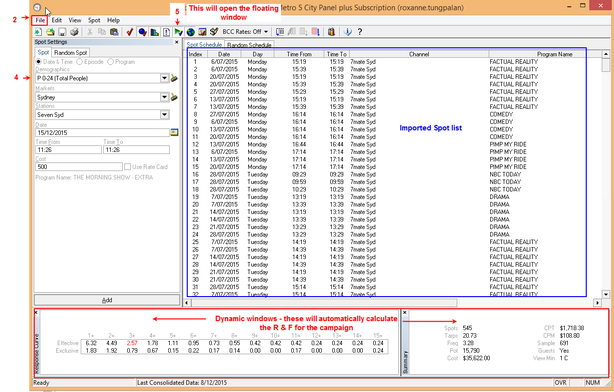Click the colored binders toolbar icon
Image resolution: width=614 pixels, height=392 pixels.
point(331,32)
